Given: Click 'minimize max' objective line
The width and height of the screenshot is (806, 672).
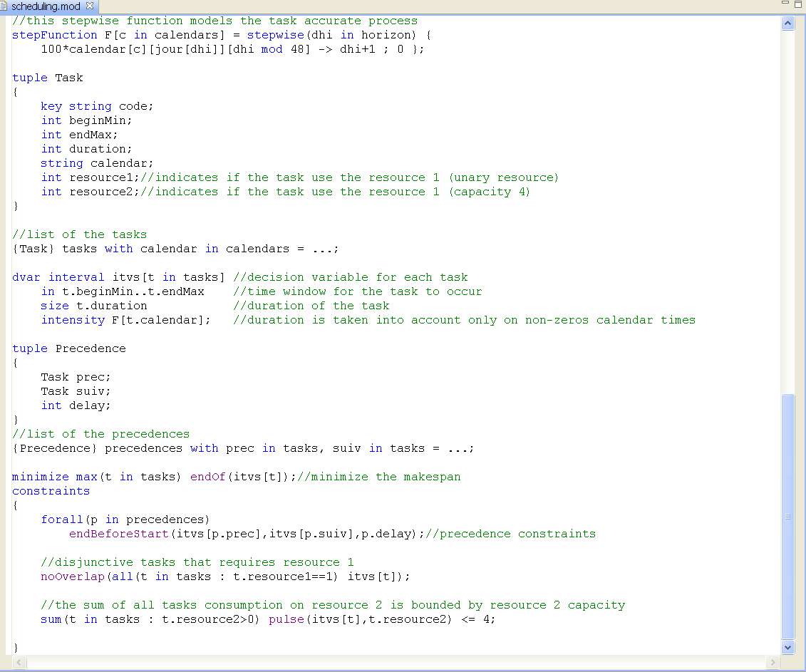Looking at the screenshot, I should (x=154, y=477).
